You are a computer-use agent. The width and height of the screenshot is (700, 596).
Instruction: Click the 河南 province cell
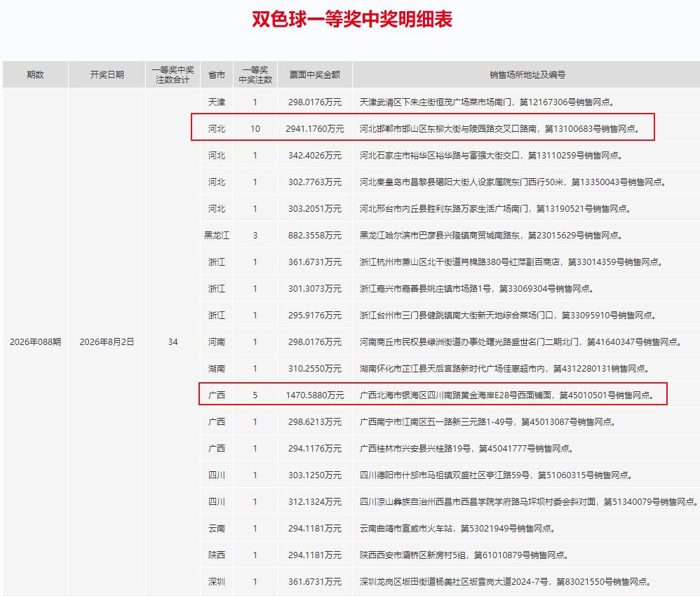click(217, 342)
